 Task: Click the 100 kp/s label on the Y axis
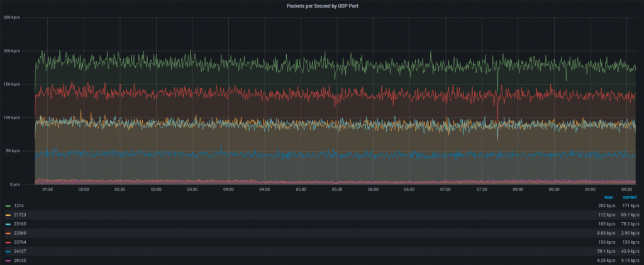12,118
